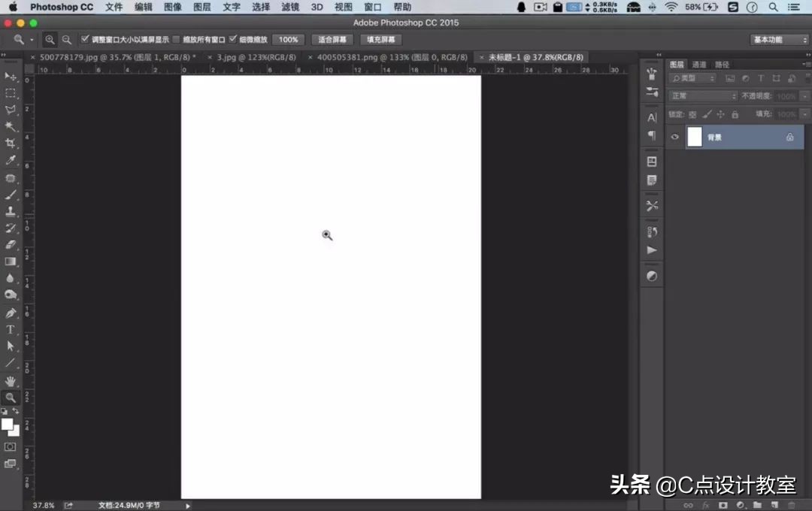Select the Move tool
The image size is (812, 511).
point(11,76)
